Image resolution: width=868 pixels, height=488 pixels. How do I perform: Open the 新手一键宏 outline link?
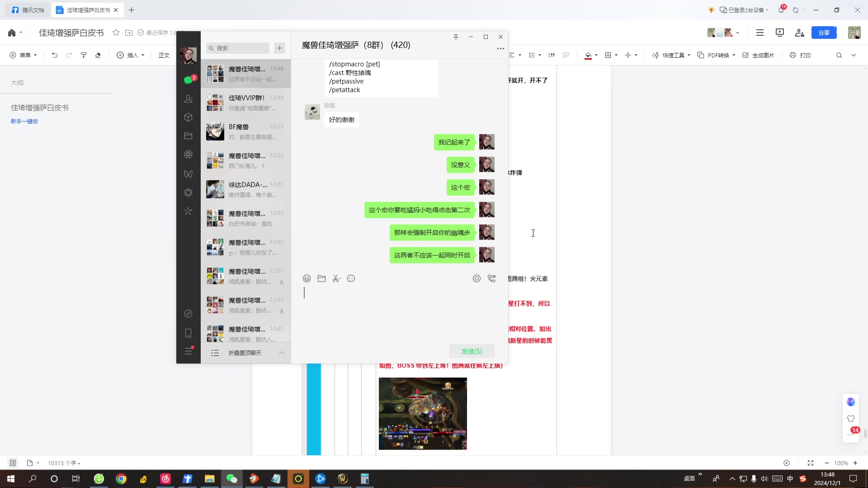[24, 121]
